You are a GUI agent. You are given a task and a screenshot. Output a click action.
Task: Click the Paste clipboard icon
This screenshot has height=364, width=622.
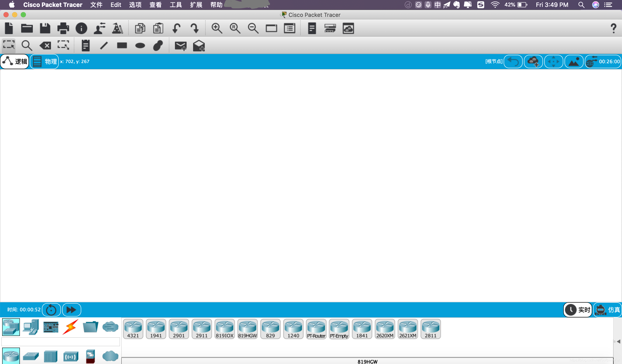point(158,28)
